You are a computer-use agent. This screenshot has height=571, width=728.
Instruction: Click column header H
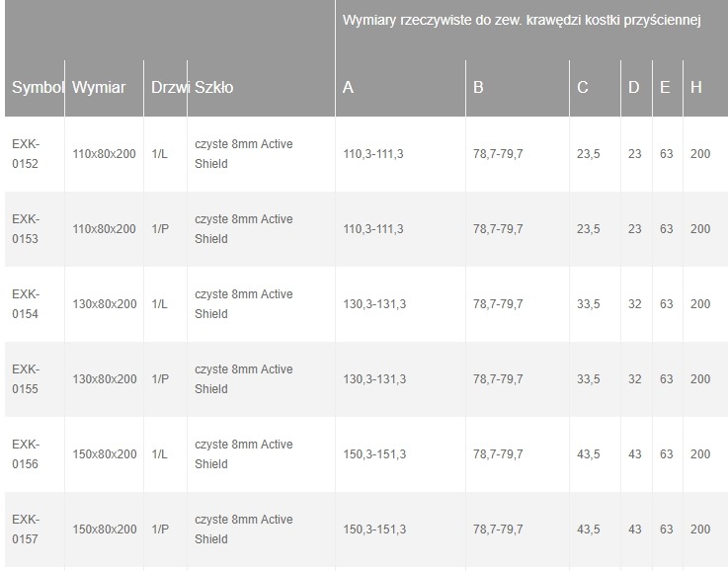[696, 88]
